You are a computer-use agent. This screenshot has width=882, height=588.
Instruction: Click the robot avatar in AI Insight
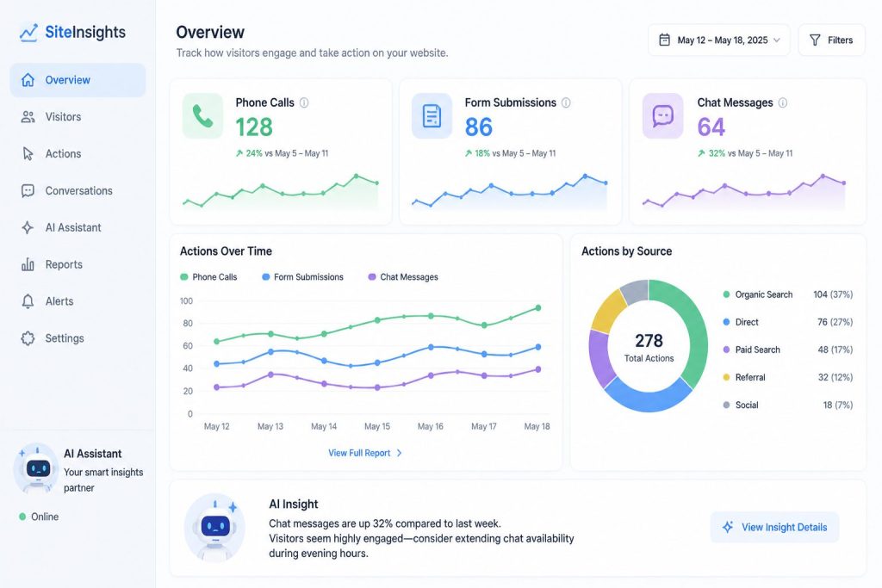214,528
